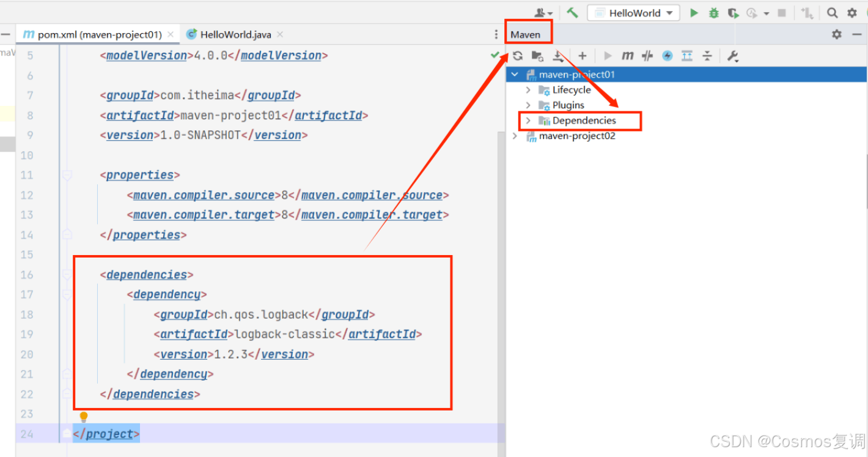The image size is (868, 457).
Task: Debug HelloWorld with bug icon
Action: (x=713, y=12)
